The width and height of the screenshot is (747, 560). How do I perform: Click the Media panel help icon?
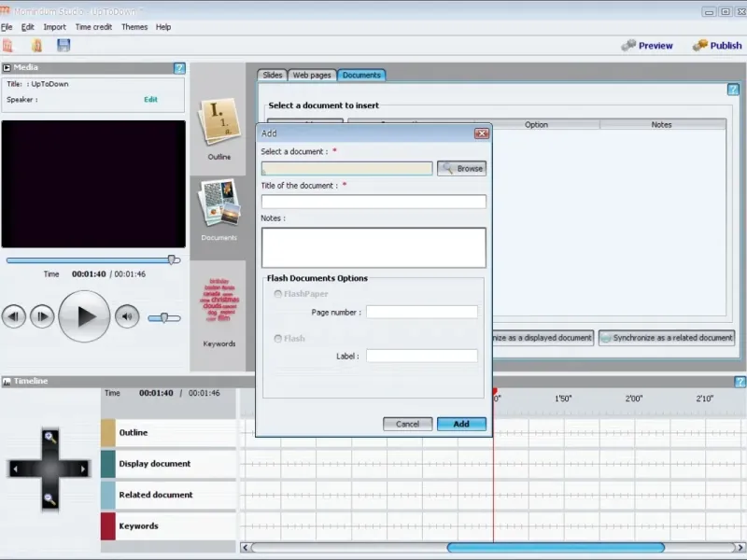coord(179,68)
